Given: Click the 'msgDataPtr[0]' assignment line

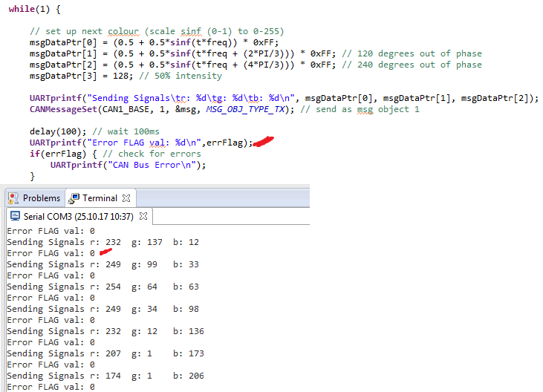Looking at the screenshot, I should click(154, 42).
